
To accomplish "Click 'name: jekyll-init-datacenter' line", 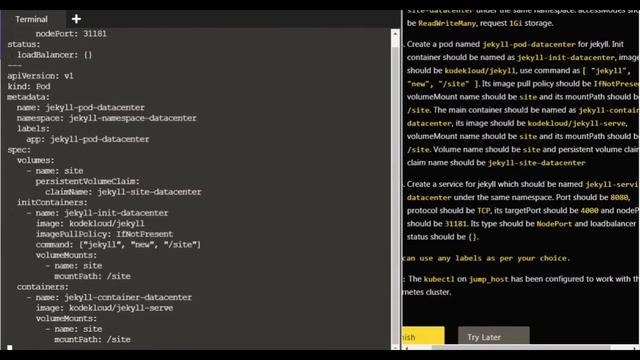I will click(x=102, y=213).
